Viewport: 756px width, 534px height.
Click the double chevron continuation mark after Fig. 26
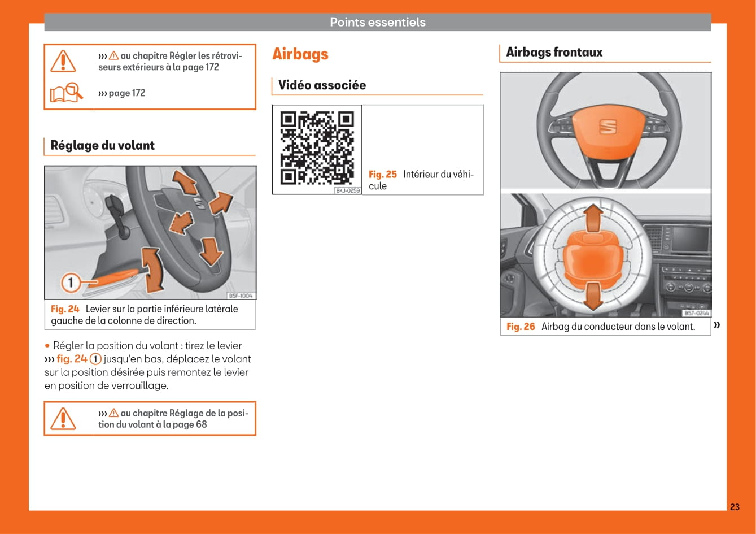click(717, 325)
